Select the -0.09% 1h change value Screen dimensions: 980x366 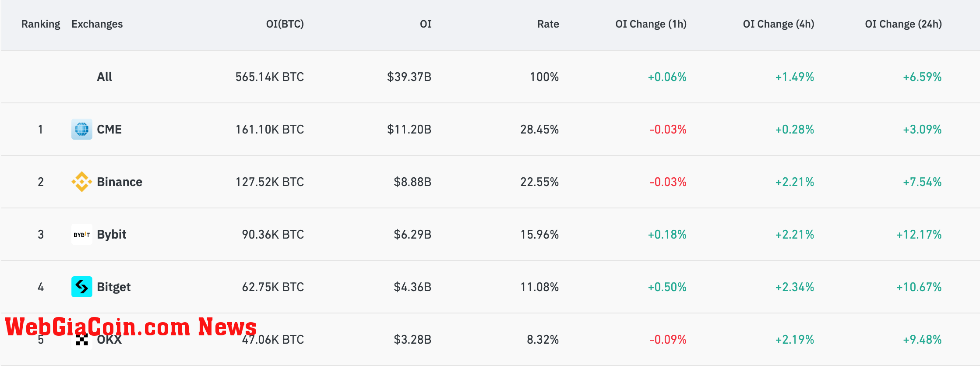coord(668,339)
